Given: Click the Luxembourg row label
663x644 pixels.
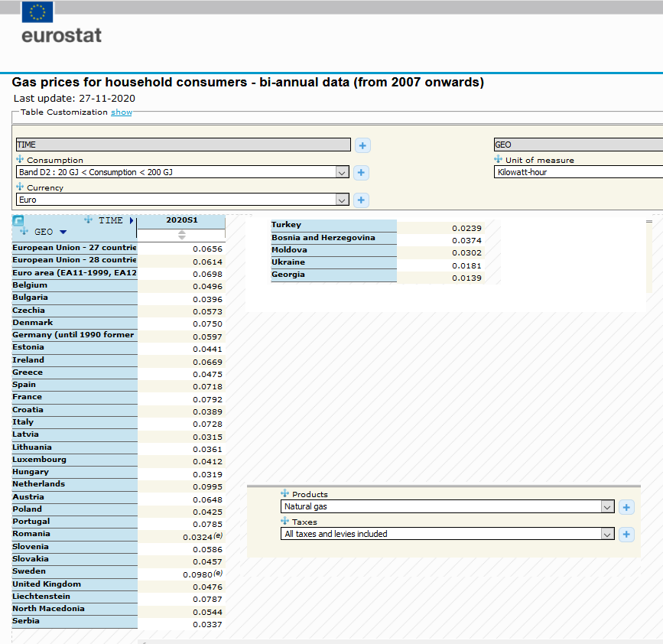Looking at the screenshot, I should pos(75,460).
